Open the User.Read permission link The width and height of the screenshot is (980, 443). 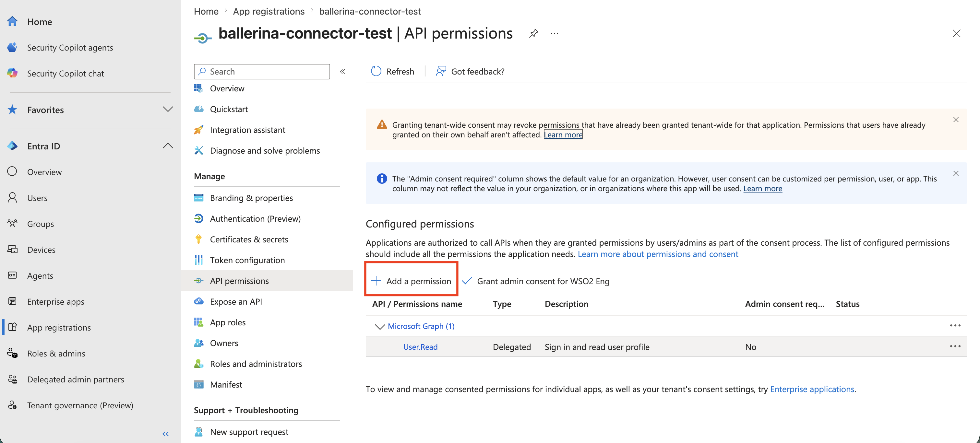tap(420, 347)
